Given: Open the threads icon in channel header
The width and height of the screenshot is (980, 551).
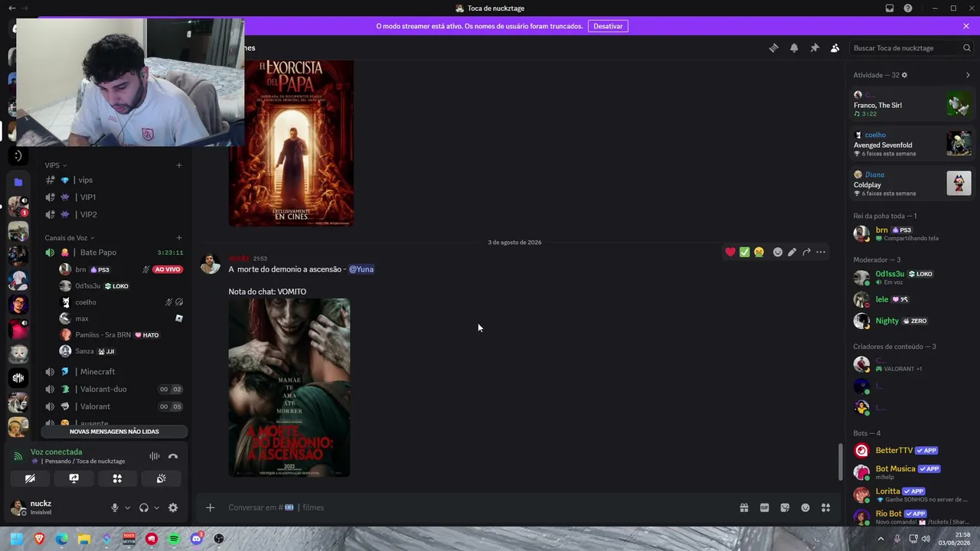Looking at the screenshot, I should [773, 47].
